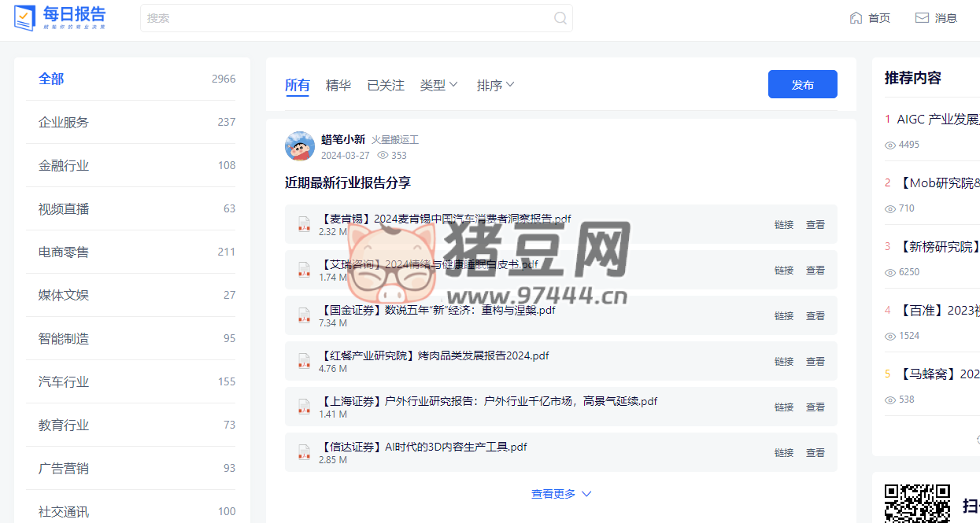Screen dimensions: 980x523
Task: Focus the 搜索 input field
Action: click(357, 18)
